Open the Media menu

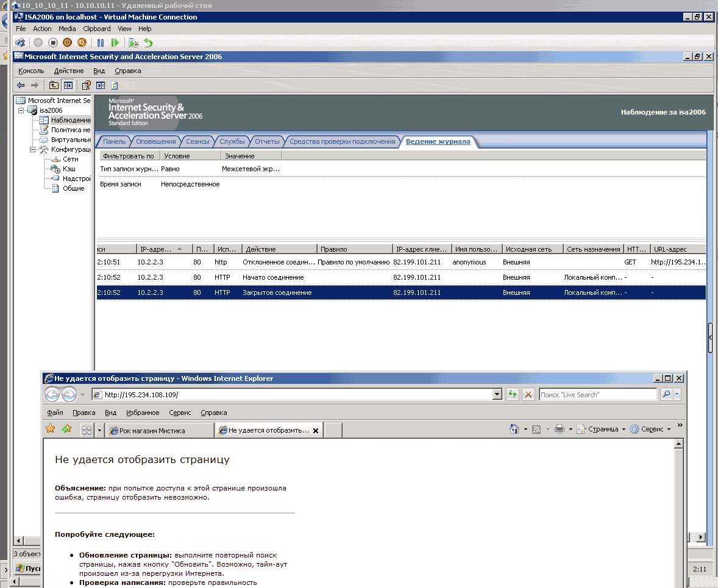(x=67, y=29)
